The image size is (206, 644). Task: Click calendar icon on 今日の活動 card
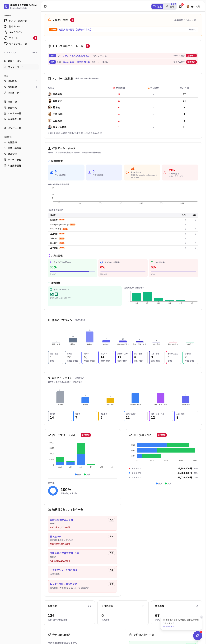coord(143,606)
